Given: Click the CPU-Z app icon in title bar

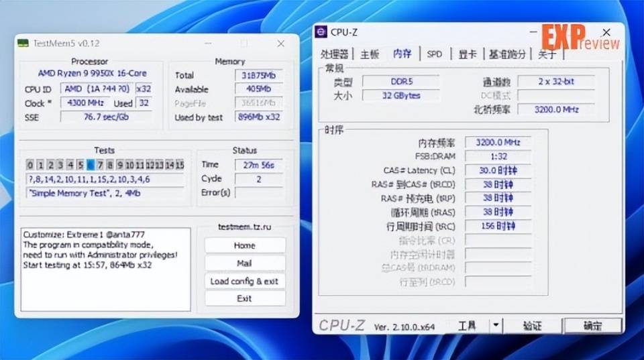Looking at the screenshot, I should click(x=321, y=32).
